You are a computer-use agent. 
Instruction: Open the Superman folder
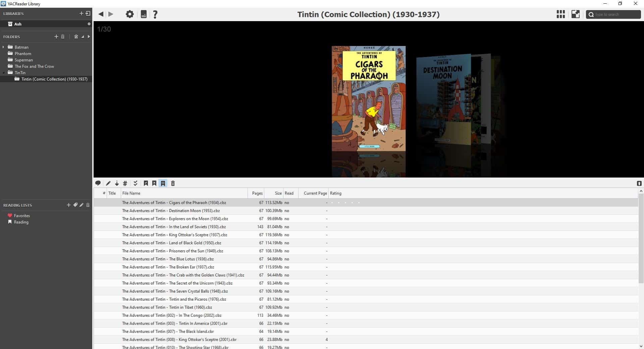coord(23,60)
